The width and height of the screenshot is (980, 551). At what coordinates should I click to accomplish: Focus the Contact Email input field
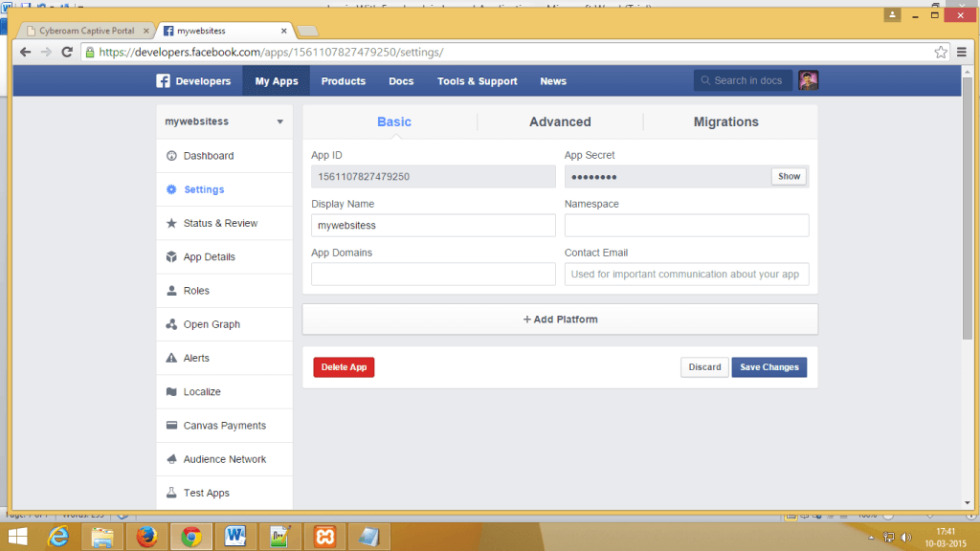tap(686, 275)
